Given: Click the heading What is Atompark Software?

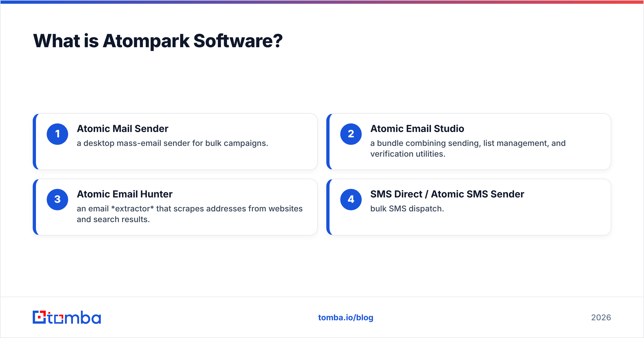Looking at the screenshot, I should (158, 41).
